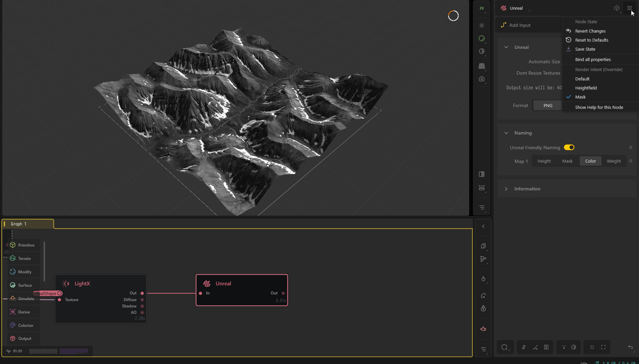Viewport: 639px width, 364px height.
Task: Click the camera screenshot icon in viewport toolbar
Action: pos(482,79)
